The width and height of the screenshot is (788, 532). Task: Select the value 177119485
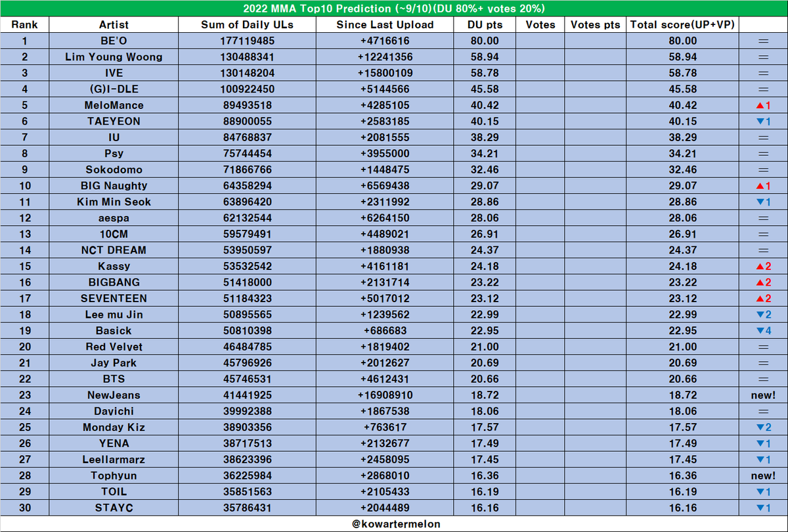248,41
